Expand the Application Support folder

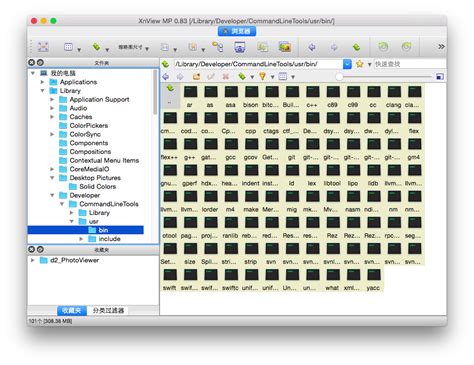(x=52, y=99)
